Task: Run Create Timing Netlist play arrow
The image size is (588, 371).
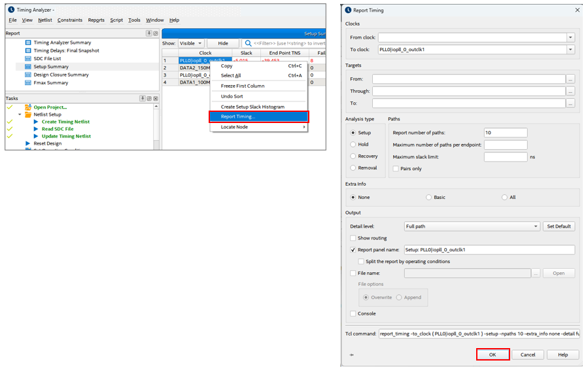Action: pos(36,122)
